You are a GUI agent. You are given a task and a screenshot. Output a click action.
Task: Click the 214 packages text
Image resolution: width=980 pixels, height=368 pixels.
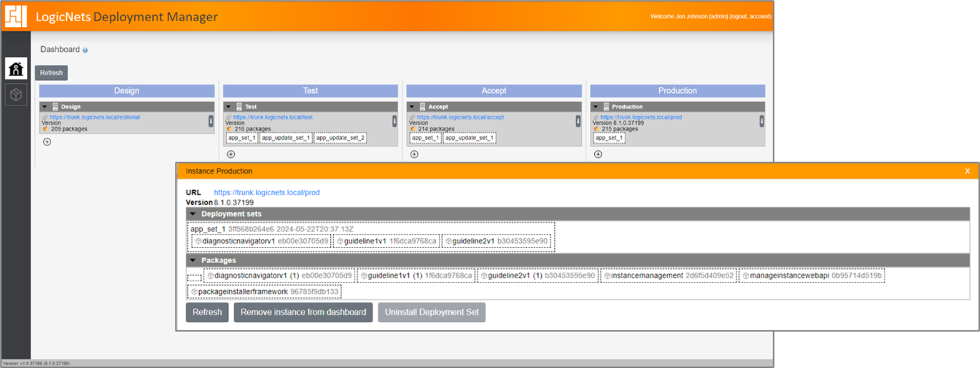pyautogui.click(x=436, y=129)
